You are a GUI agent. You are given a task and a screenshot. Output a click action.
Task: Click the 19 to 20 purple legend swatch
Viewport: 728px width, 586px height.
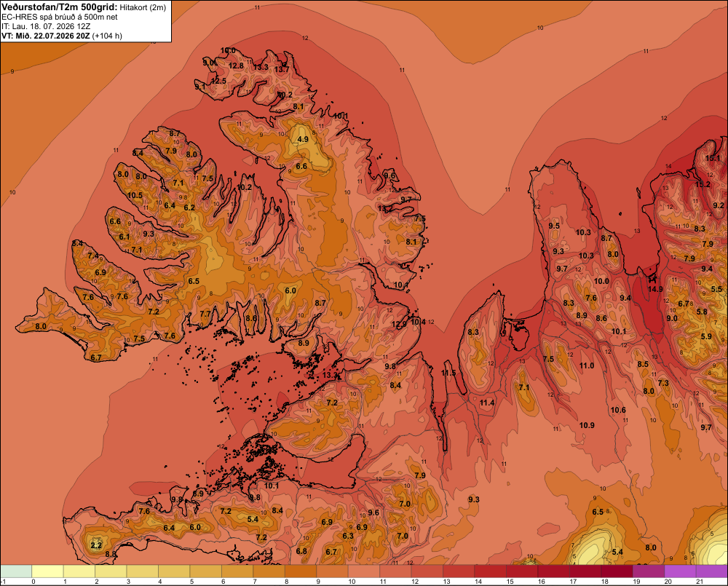point(649,571)
